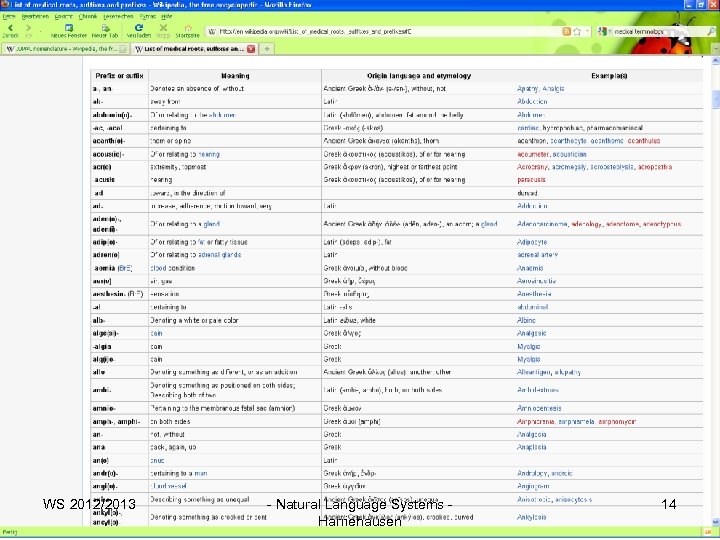Open the Ansicht menu
Image resolution: width=720 pixels, height=540 pixels.
coord(63,16)
